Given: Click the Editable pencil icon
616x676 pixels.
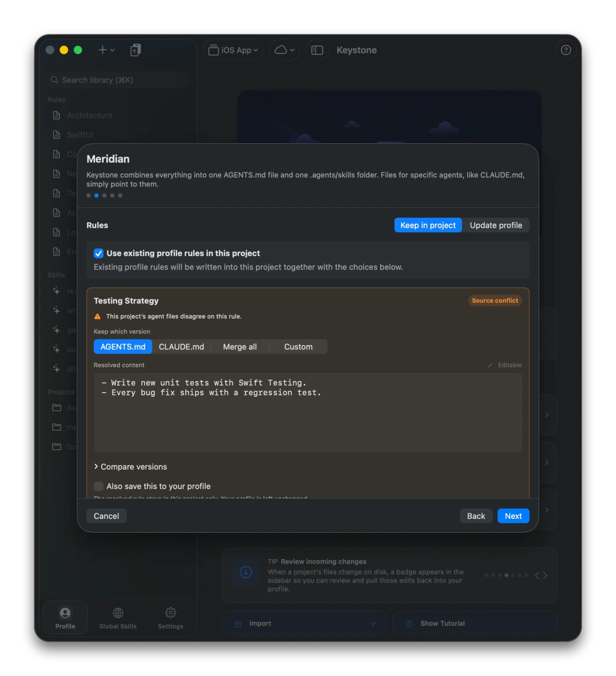Looking at the screenshot, I should 490,365.
